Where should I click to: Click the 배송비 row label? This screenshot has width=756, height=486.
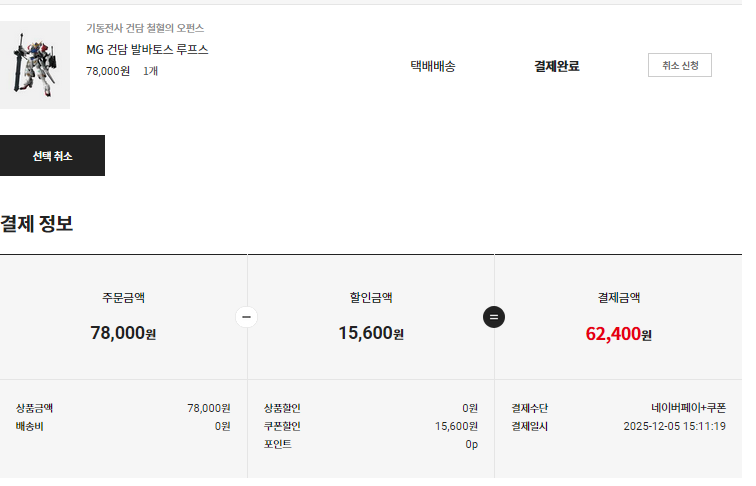[x=30, y=426]
